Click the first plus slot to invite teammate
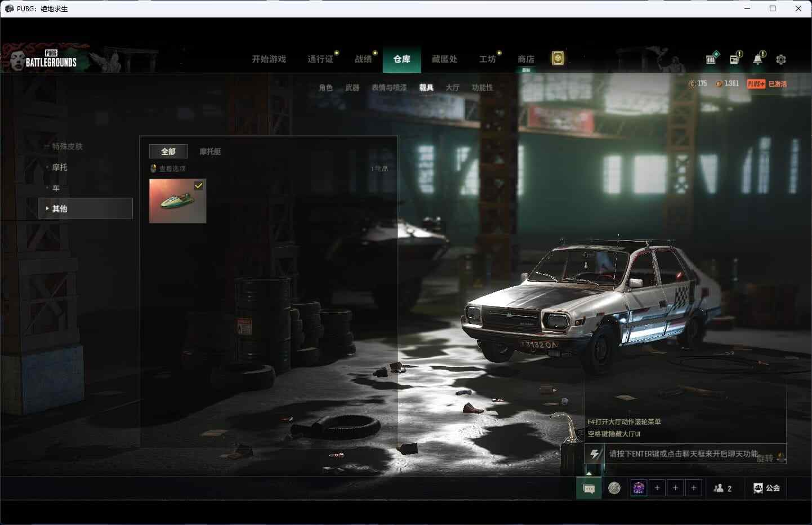This screenshot has height=525, width=812. [x=657, y=488]
